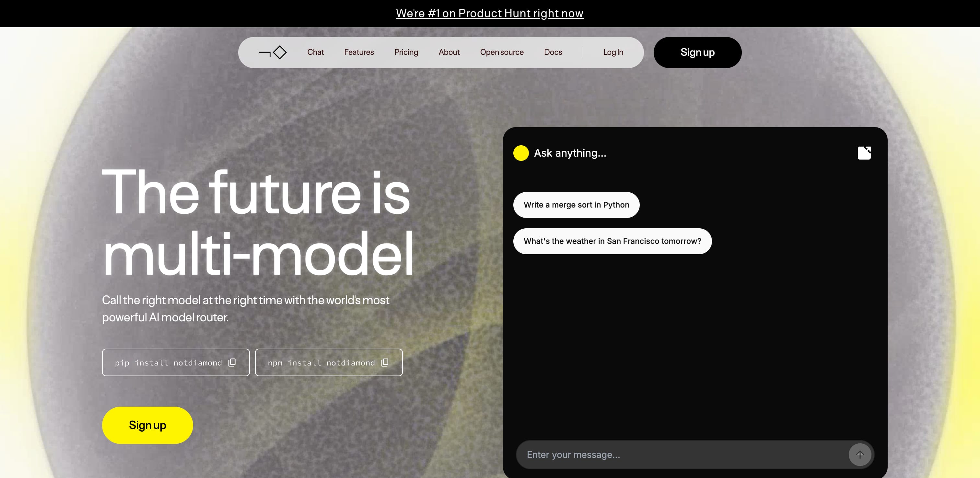Click the copy icon for pip install command
The image size is (980, 478).
232,362
